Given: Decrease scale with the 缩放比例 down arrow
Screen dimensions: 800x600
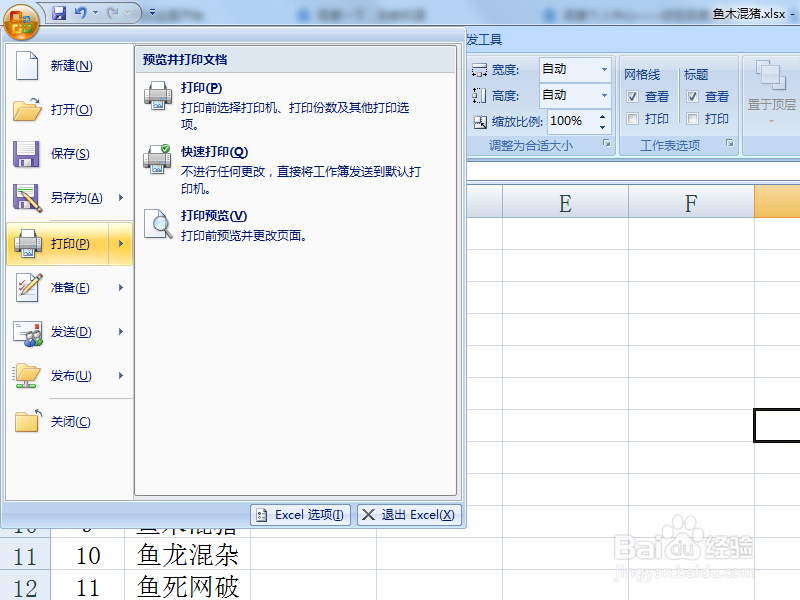Looking at the screenshot, I should click(x=603, y=127).
